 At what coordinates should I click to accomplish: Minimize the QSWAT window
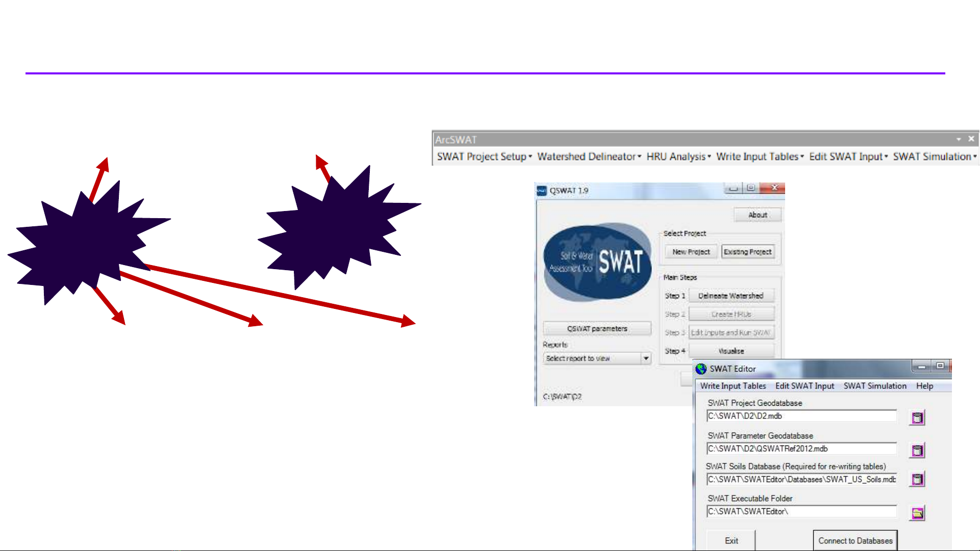tap(733, 188)
